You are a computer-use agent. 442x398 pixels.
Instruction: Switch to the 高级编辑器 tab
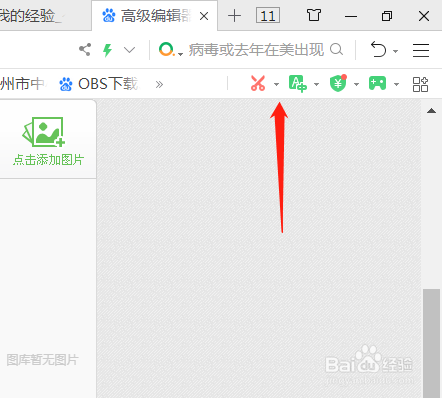pyautogui.click(x=154, y=16)
